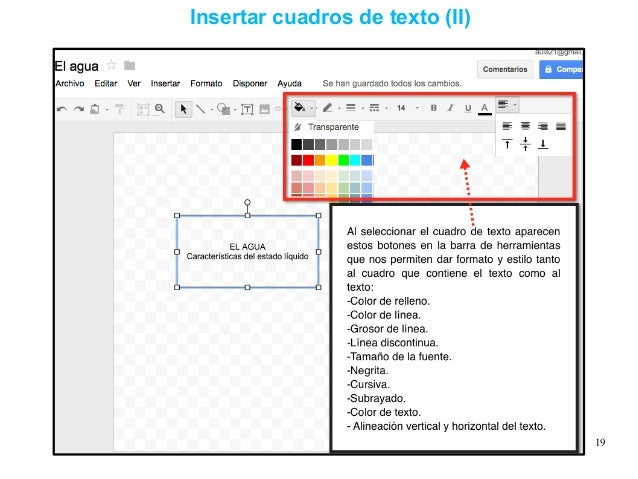Click the fill color bucket icon
The height and width of the screenshot is (479, 638).
299,107
